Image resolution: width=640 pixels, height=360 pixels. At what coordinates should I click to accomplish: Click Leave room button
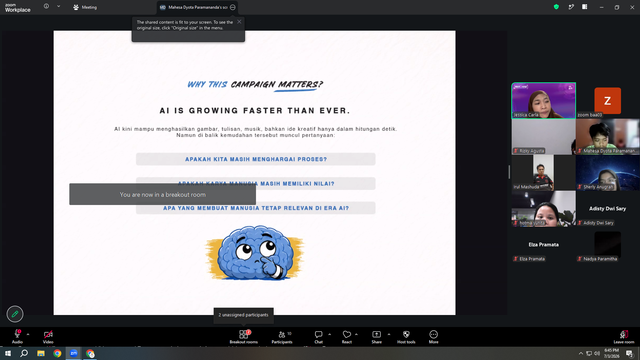(624, 336)
